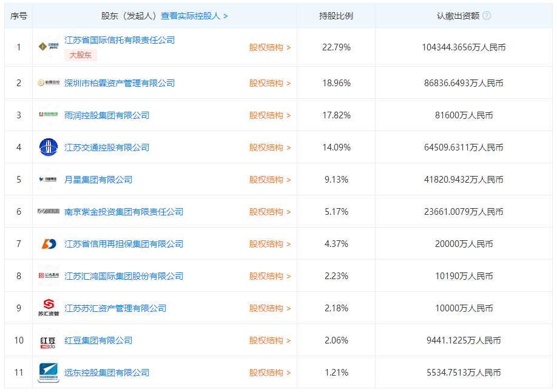Click the 江苏省信用再担保集团 logo icon
Screen dimensions: 557x392
[49, 244]
